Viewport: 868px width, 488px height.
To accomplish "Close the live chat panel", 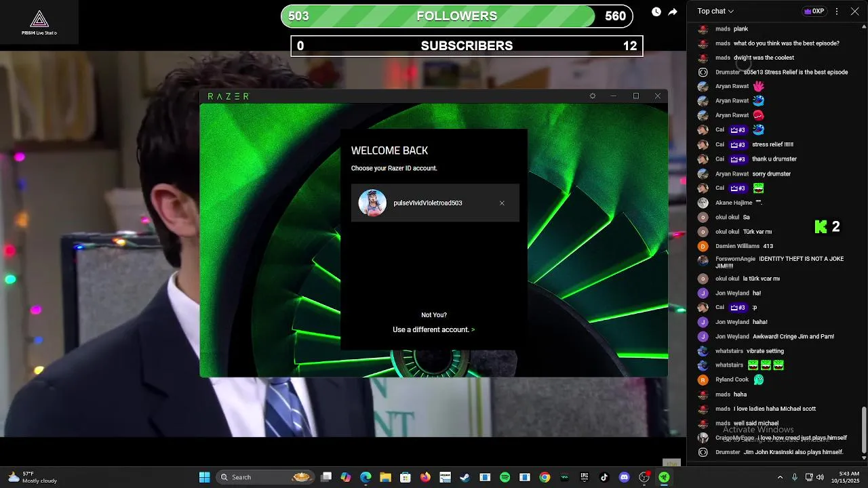I will tap(854, 11).
